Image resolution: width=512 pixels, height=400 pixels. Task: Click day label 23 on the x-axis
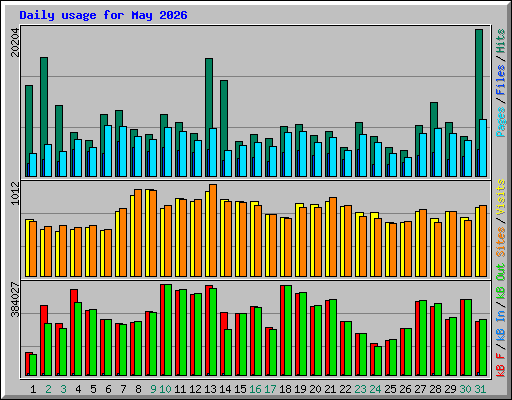coord(360,389)
